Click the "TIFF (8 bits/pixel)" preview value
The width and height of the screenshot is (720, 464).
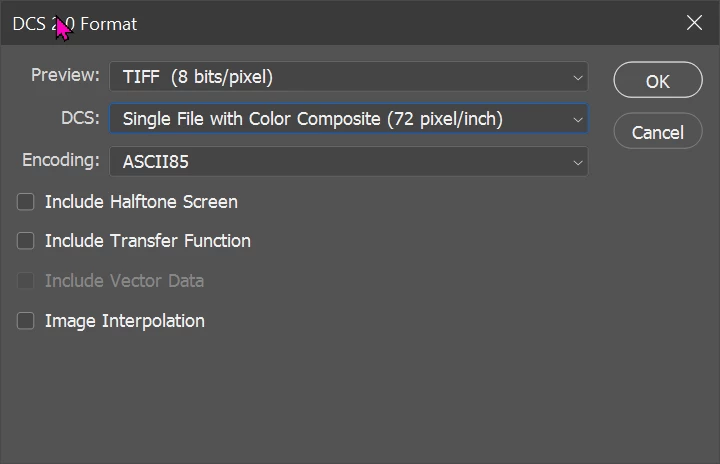[198, 77]
